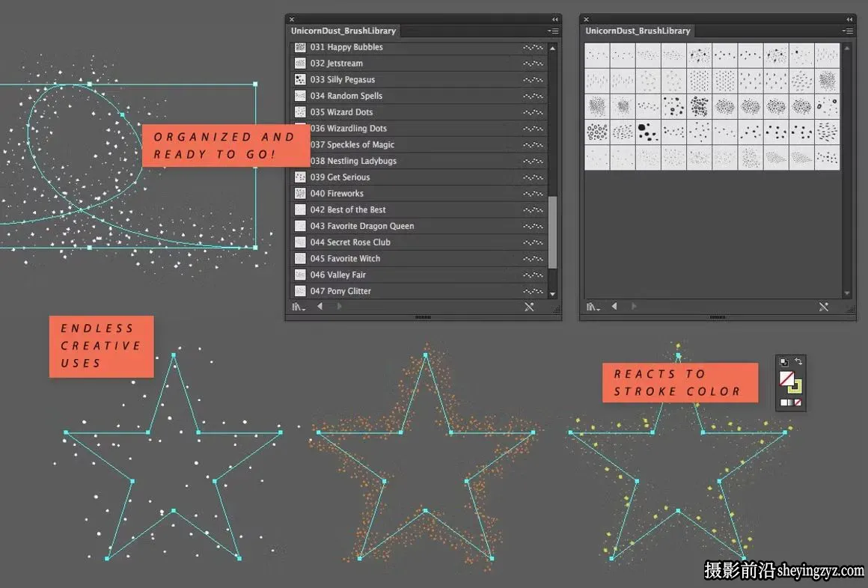Collapse the thumbnail-view brush panel using double arrows
The width and height of the screenshot is (868, 588).
[849, 19]
